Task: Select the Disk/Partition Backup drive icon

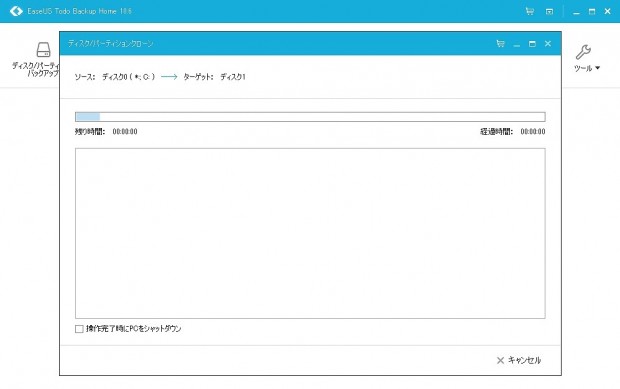Action: [43, 50]
